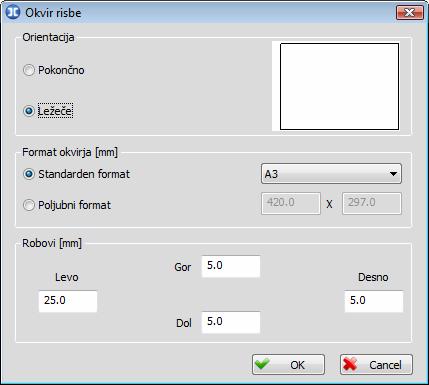Click the Levo margin field with 25.0
The height and width of the screenshot is (385, 429).
68,301
